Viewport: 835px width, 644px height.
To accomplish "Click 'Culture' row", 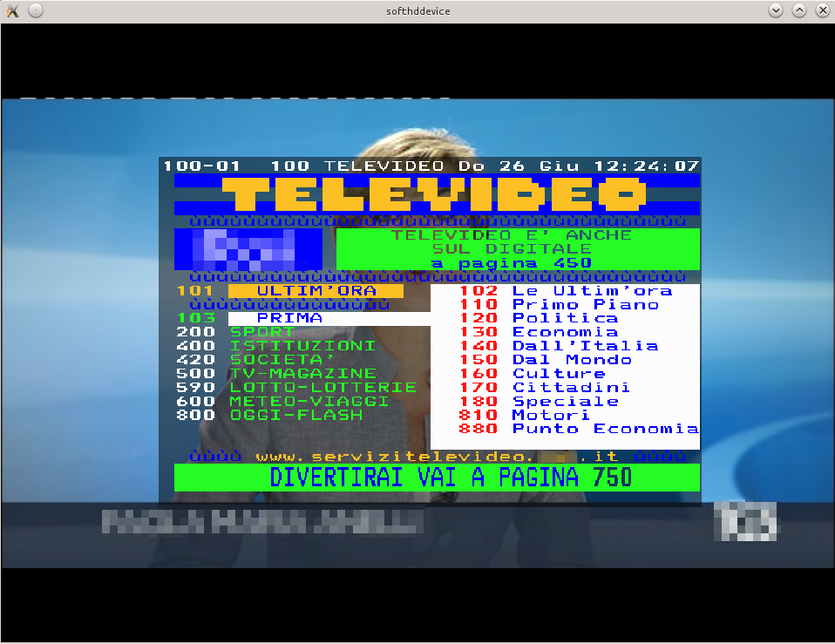I will click(532, 374).
